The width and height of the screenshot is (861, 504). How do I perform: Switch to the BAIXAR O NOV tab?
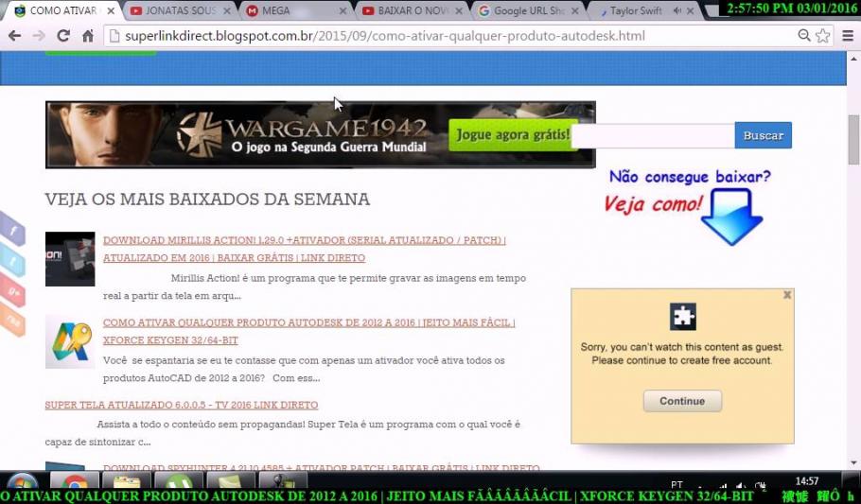click(x=412, y=10)
